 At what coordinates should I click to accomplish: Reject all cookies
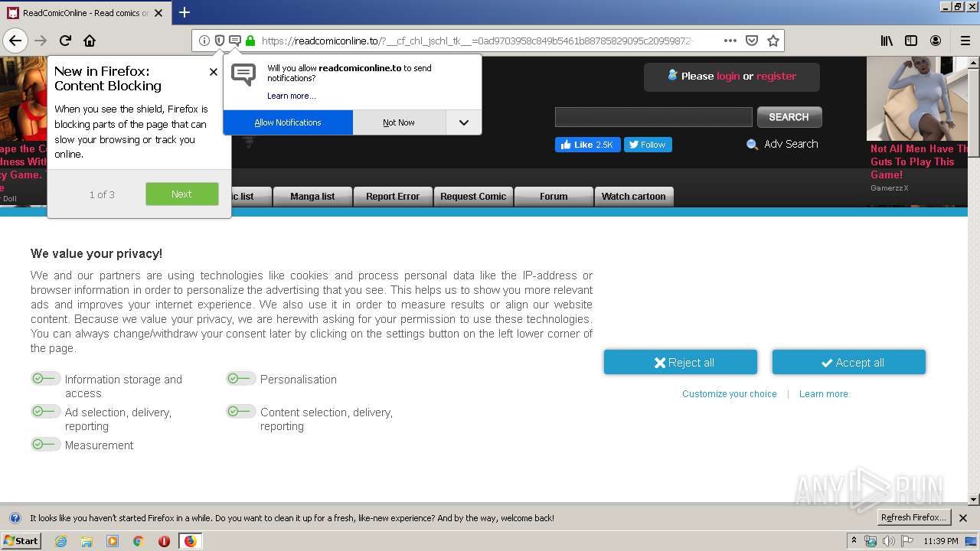[681, 363]
